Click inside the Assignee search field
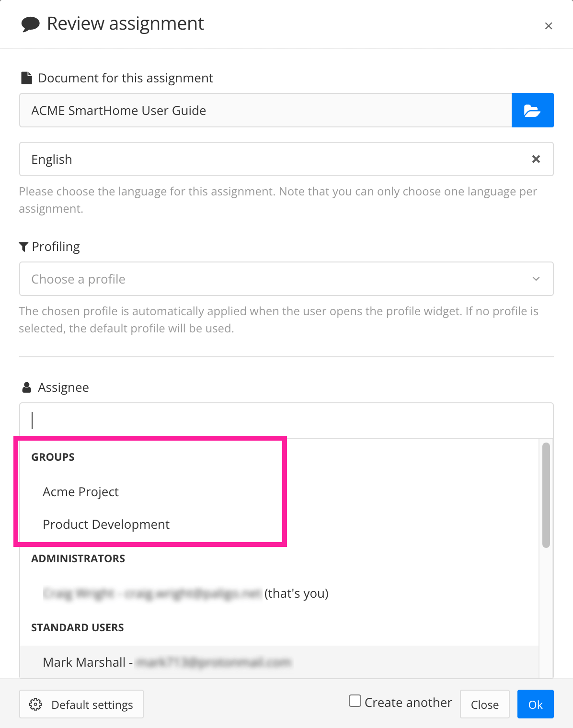This screenshot has width=573, height=728. 286,420
